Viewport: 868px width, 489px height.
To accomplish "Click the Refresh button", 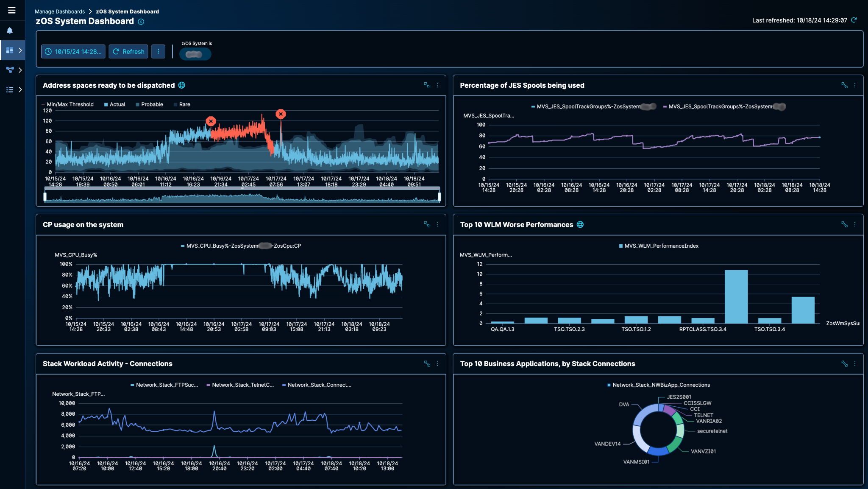I will (128, 52).
